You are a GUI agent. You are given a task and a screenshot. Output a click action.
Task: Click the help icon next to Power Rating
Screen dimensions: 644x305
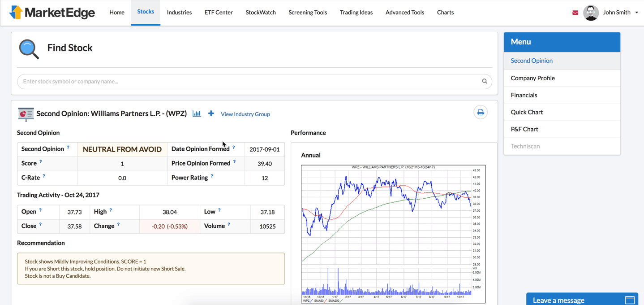coord(212,176)
